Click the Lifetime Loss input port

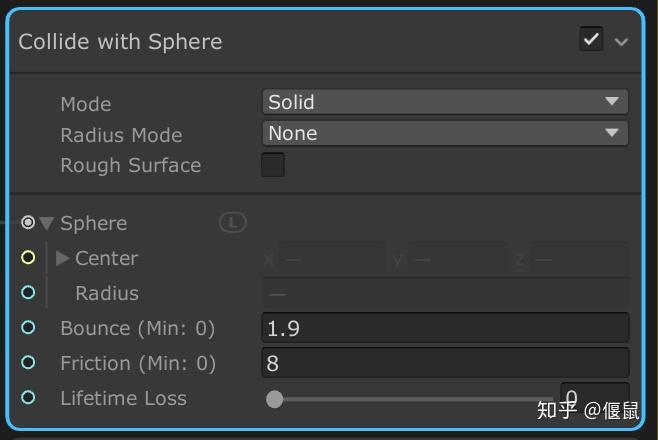coord(28,398)
